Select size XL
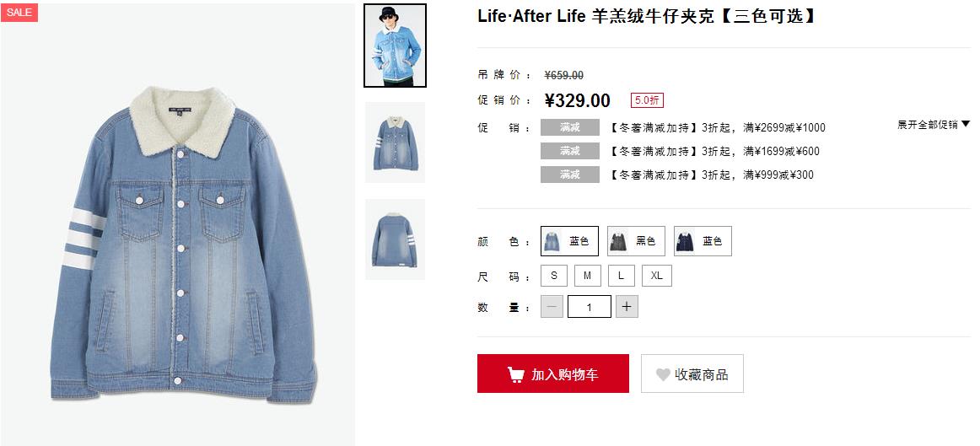The width and height of the screenshot is (980, 446). 657,276
